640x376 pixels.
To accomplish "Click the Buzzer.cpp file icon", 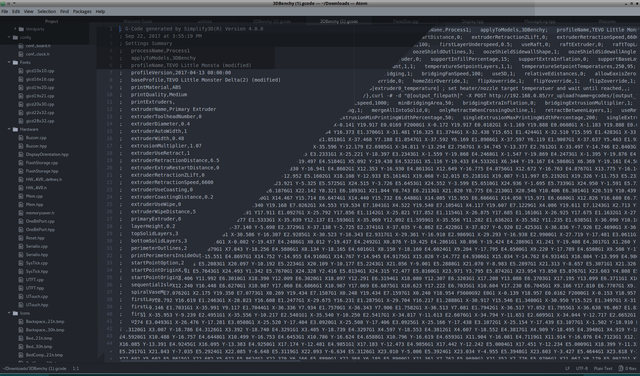I will 21,138.
